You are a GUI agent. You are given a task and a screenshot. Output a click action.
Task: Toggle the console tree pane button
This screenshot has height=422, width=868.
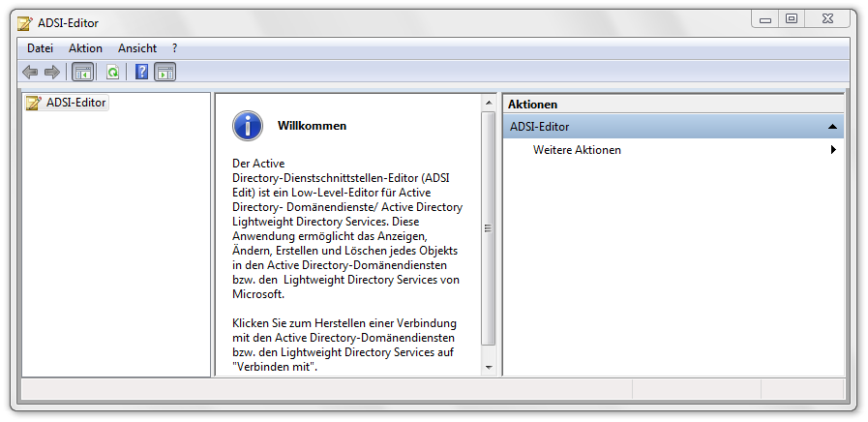click(x=83, y=72)
